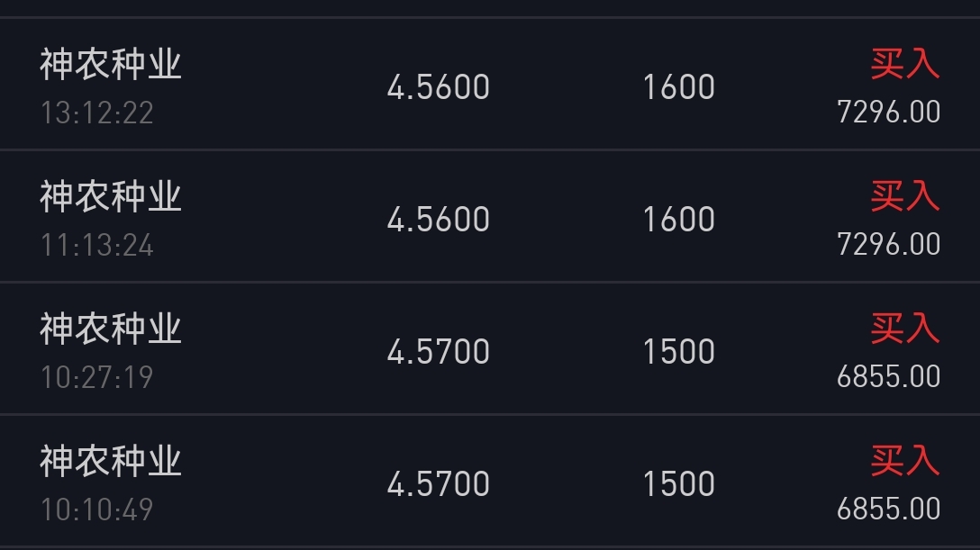Open the 神农种业 trade at 10:27:19
Screen dimensions: 980x550
490,348
